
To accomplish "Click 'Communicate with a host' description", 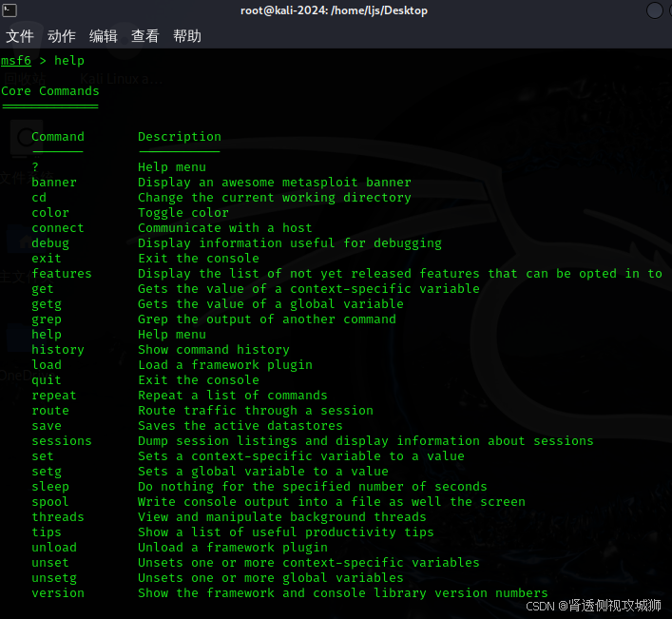I will 225,227.
